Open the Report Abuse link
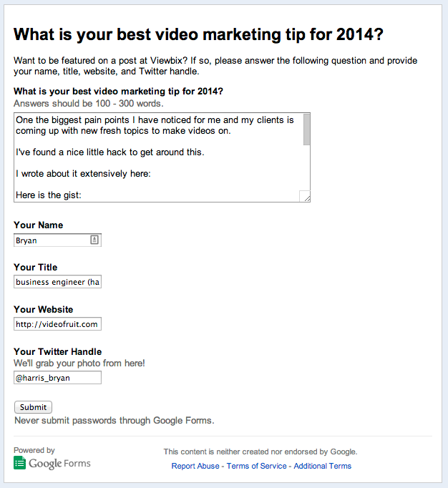This screenshot has width=448, height=488. click(195, 466)
